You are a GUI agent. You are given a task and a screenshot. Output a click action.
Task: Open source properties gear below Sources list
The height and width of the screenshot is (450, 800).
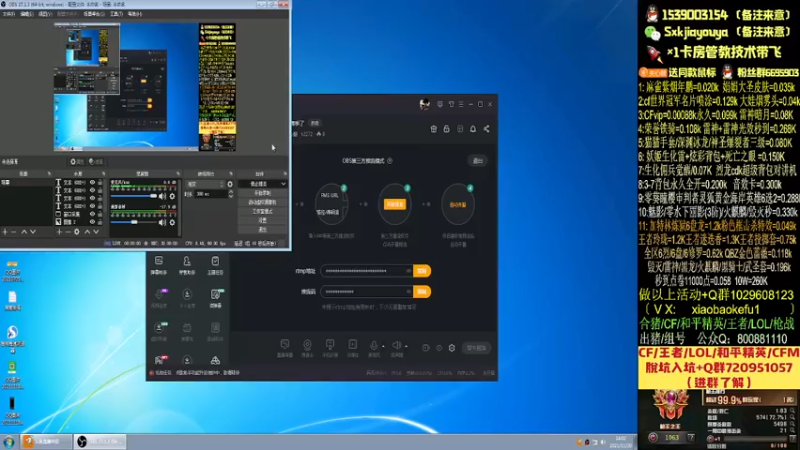[x=77, y=232]
